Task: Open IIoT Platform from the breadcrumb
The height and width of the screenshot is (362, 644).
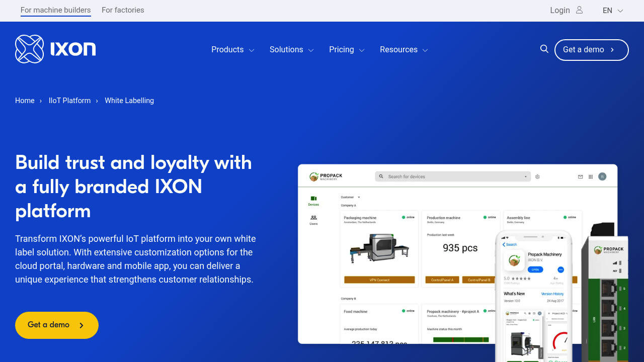Action: pos(69,101)
